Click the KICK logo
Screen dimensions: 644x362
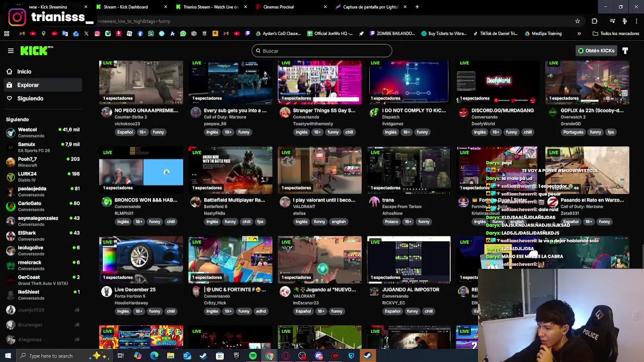pyautogui.click(x=37, y=50)
